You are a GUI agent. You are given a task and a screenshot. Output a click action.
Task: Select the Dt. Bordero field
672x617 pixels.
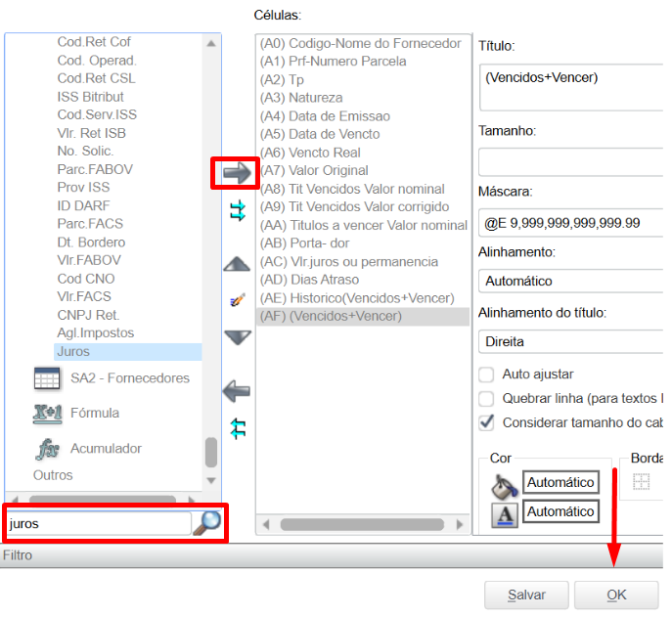click(x=91, y=242)
